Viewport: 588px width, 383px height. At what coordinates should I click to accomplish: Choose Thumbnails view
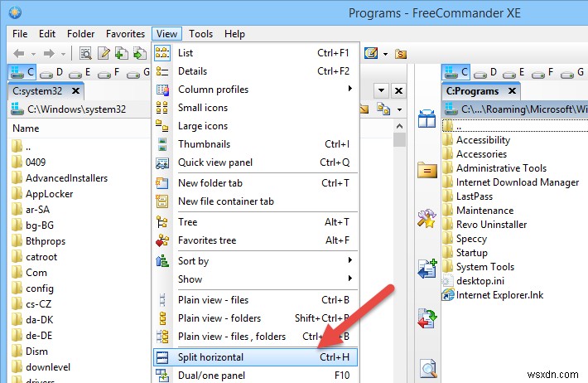[x=255, y=144]
